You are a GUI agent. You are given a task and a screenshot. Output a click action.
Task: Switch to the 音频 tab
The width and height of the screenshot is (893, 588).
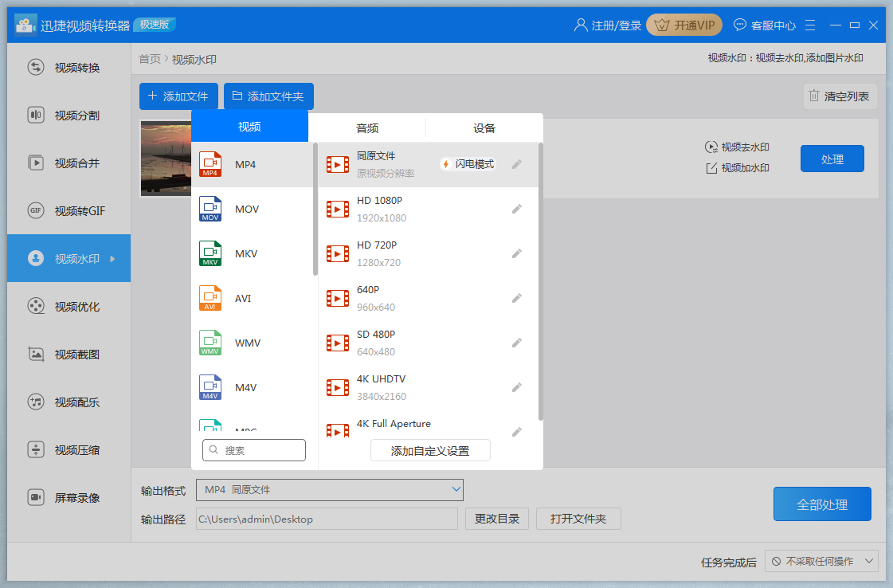click(x=366, y=127)
